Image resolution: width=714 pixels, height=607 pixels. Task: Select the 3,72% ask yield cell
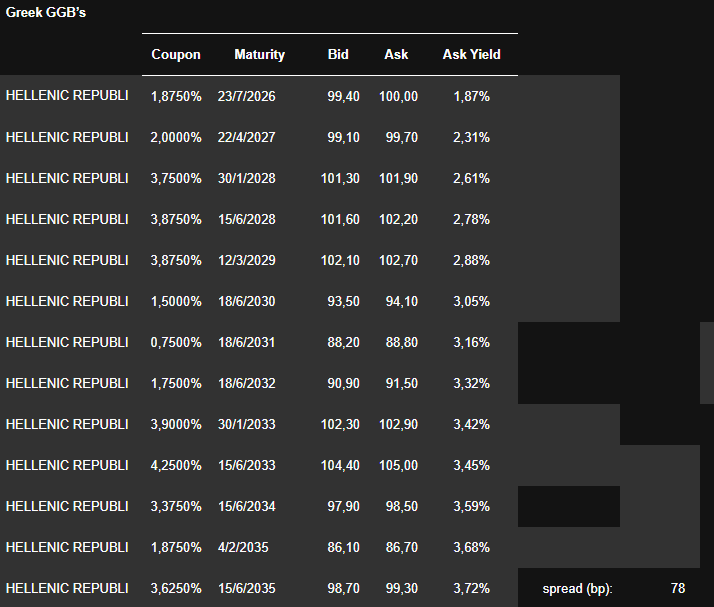coord(471,588)
